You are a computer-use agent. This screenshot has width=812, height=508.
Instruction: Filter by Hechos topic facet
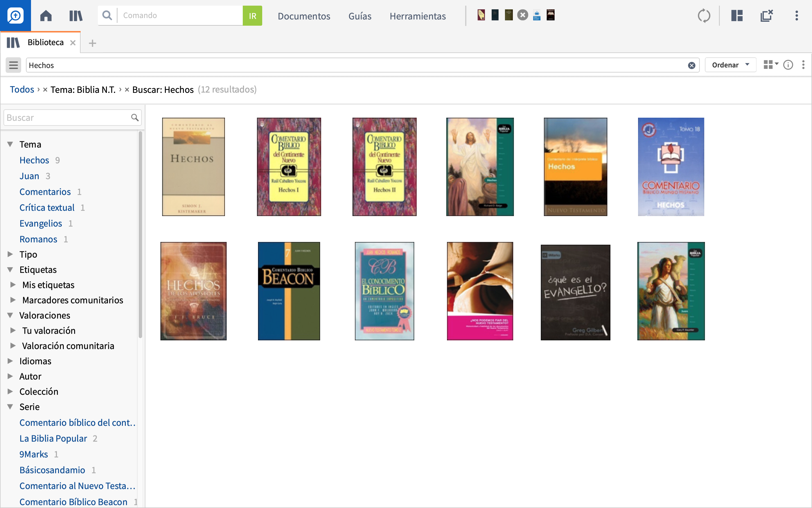[34, 160]
